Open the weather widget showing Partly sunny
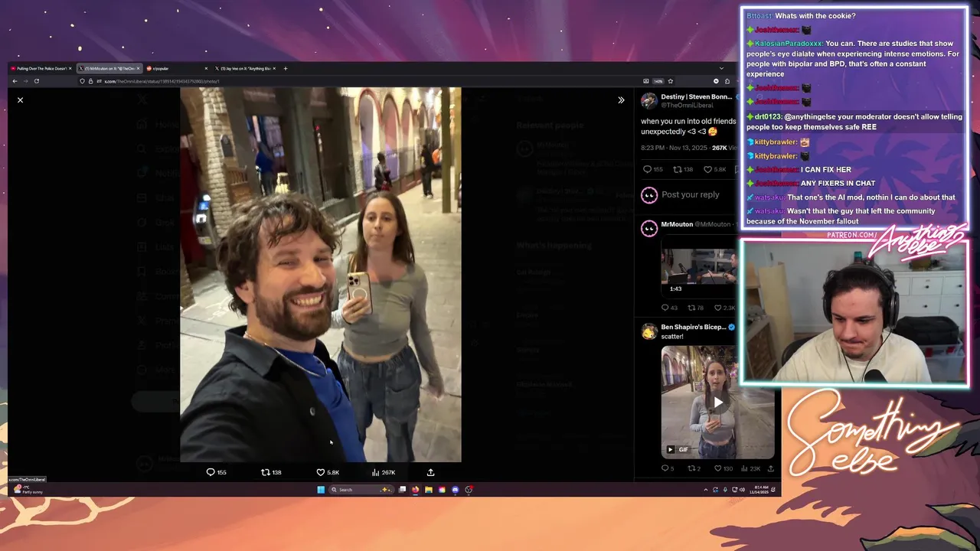Image resolution: width=980 pixels, height=551 pixels. click(x=28, y=490)
